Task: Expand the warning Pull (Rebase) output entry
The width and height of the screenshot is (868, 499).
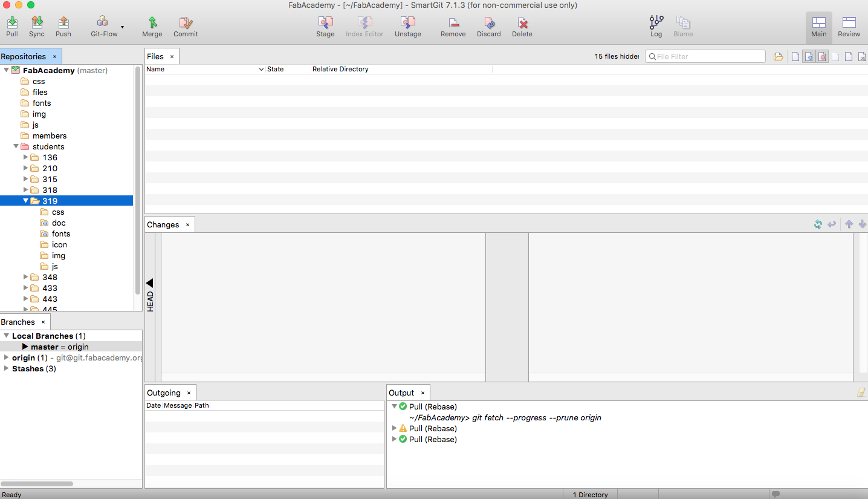Action: pos(394,428)
